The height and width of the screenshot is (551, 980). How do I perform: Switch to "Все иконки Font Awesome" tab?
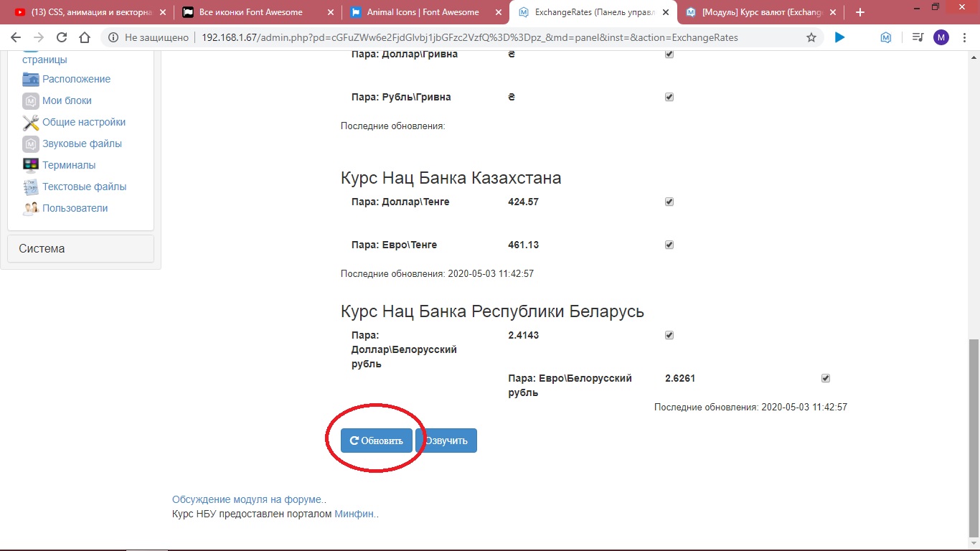click(x=258, y=12)
